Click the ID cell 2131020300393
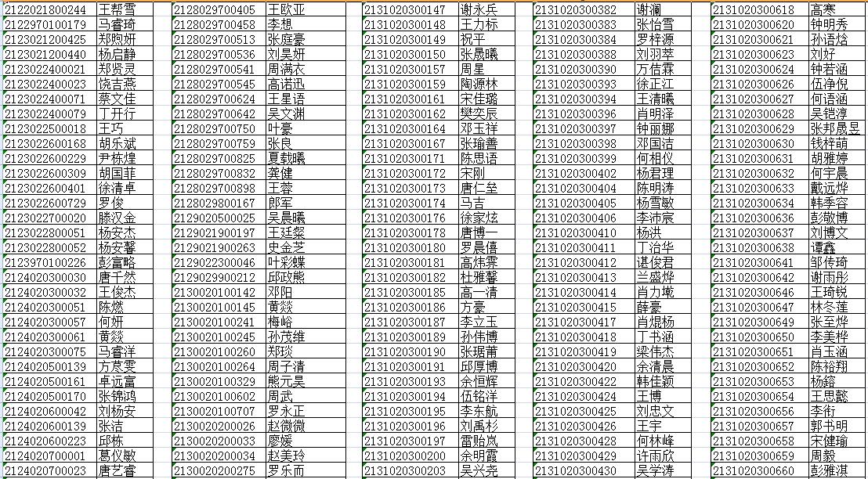Screen dimensions: 868x479 (x=584, y=84)
